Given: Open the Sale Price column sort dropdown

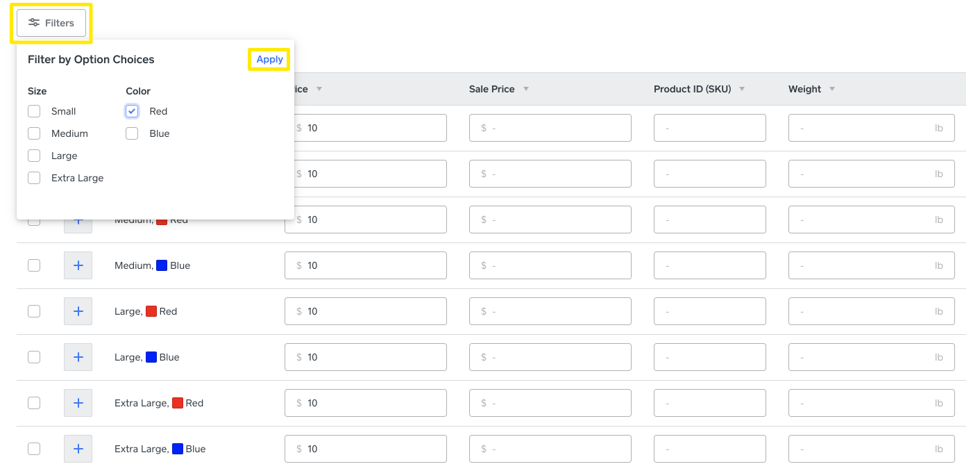Looking at the screenshot, I should click(526, 89).
